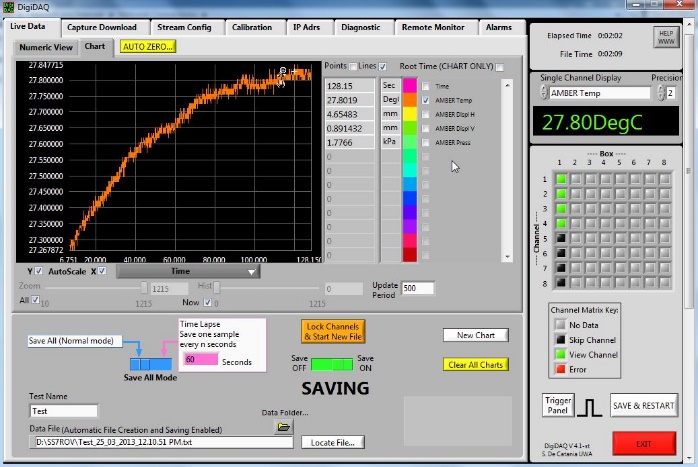Screen dimensions: 698x467
Task: Click channel 8 box 8 matrix cell
Action: (662, 283)
